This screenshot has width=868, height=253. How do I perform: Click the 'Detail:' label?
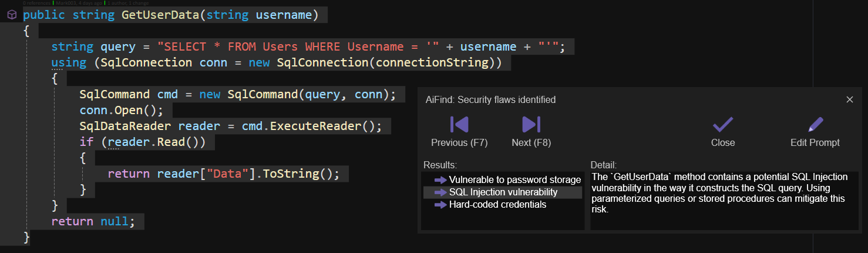604,165
